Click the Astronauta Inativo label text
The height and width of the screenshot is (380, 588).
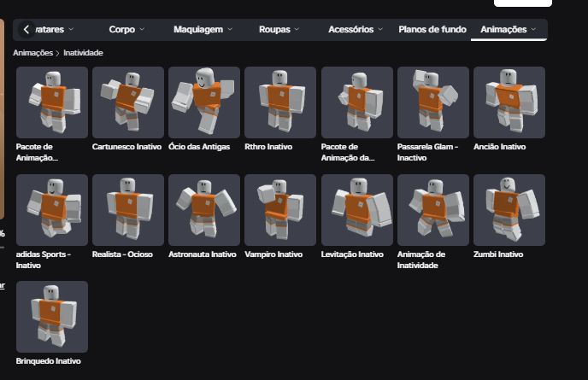203,254
